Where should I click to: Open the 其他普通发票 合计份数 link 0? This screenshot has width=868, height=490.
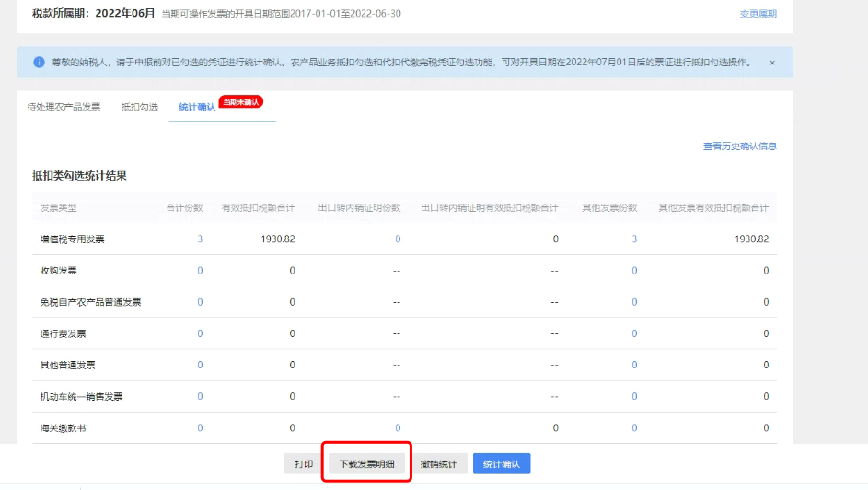pos(200,366)
